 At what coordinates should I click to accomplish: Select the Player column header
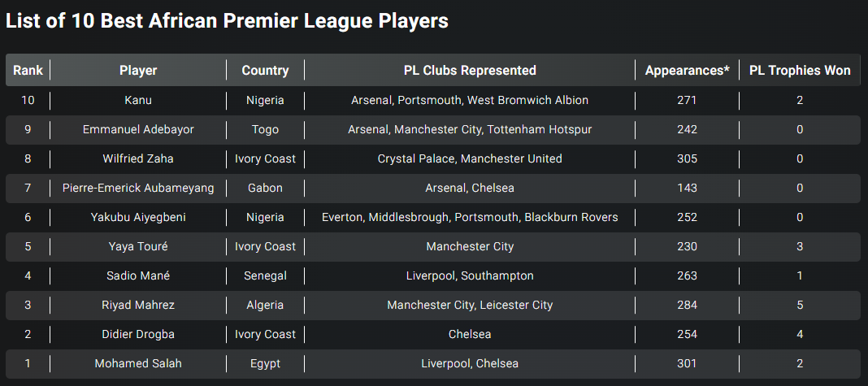point(138,71)
